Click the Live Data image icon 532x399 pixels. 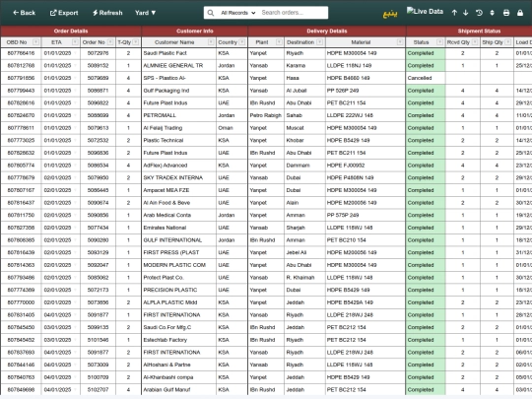pos(425,11)
